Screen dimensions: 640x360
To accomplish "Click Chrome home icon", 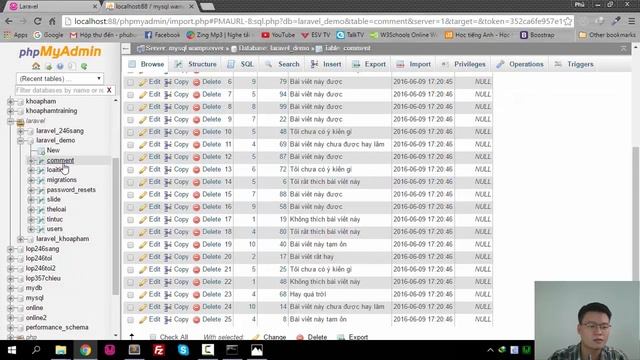I will pos(52,21).
